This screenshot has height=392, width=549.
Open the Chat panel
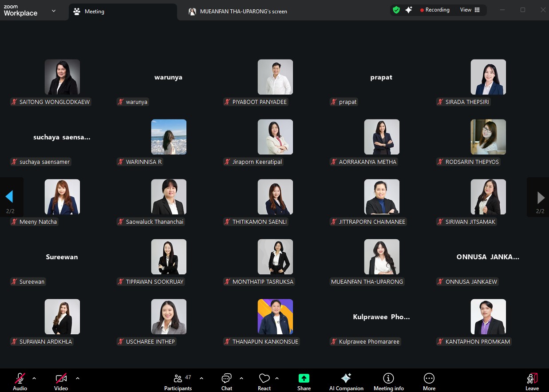click(x=226, y=381)
